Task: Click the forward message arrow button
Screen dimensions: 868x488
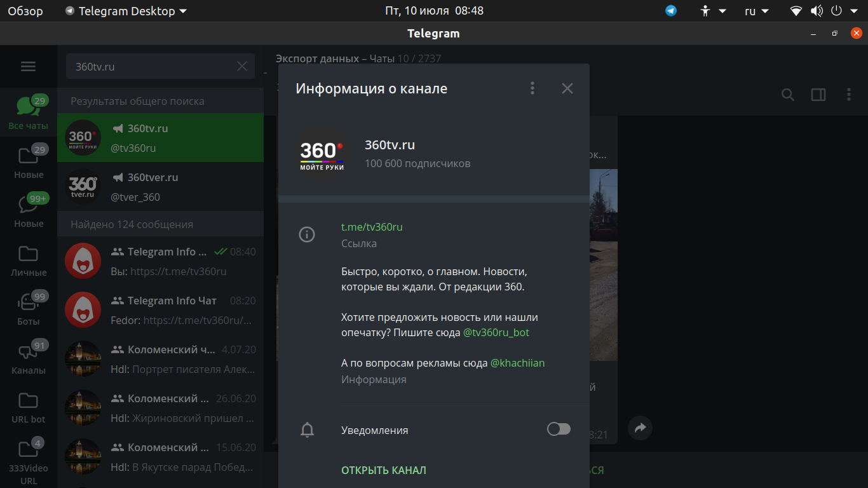Action: click(640, 428)
